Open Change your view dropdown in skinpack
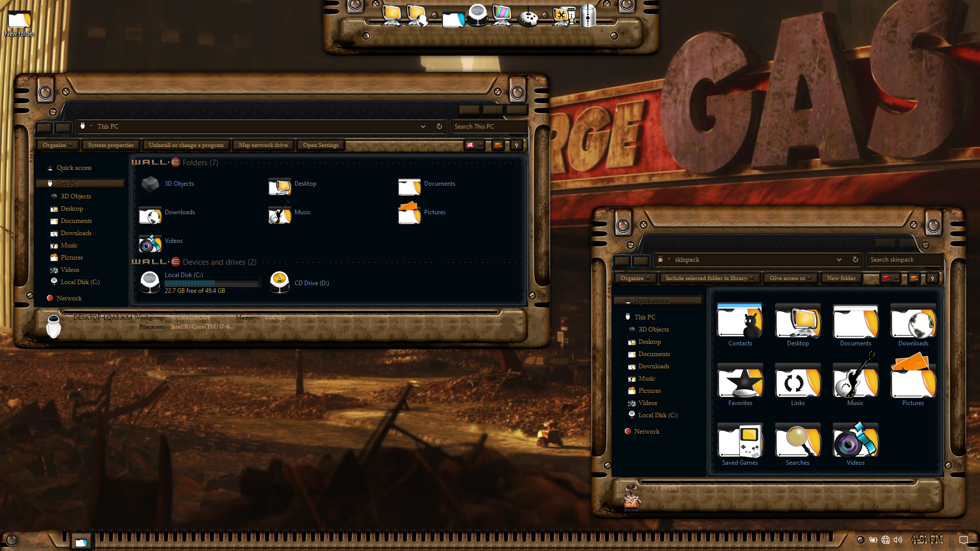This screenshot has height=551, width=980. (x=896, y=279)
